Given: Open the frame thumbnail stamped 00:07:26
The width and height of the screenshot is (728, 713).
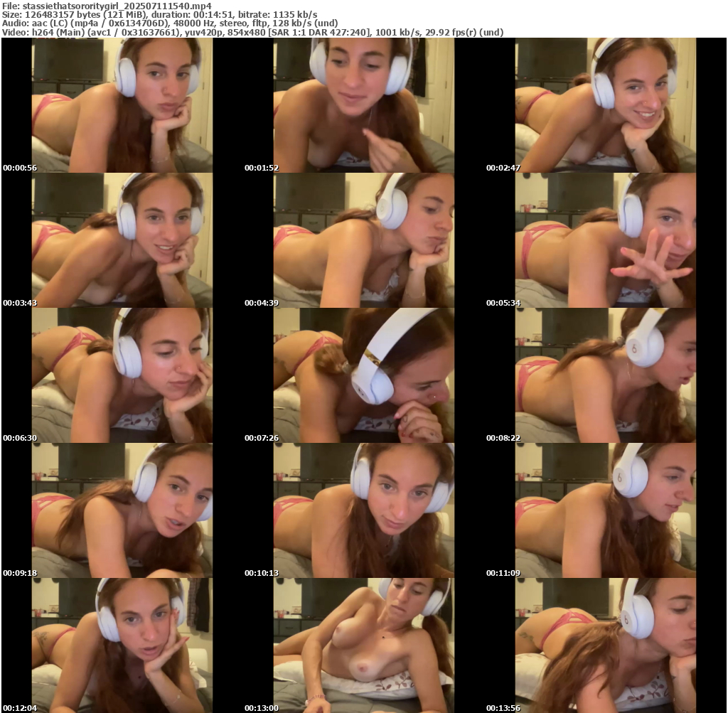Looking at the screenshot, I should pos(364,375).
